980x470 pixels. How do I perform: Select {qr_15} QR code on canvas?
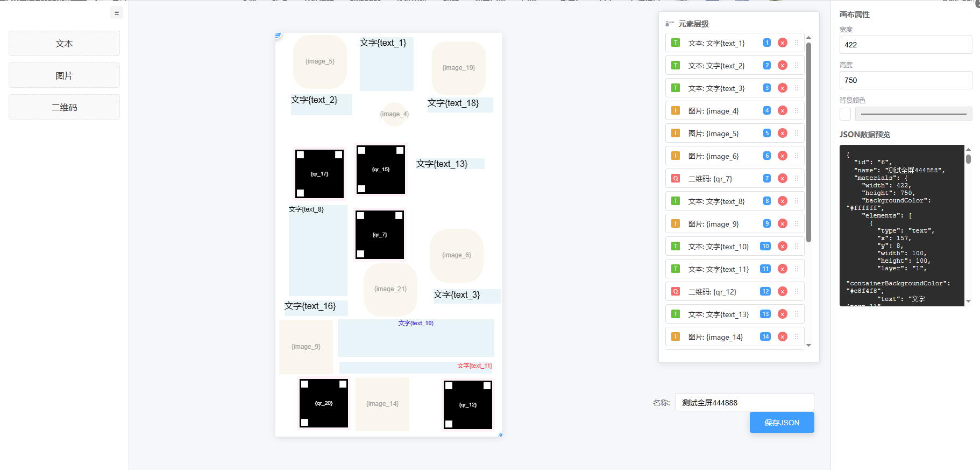[x=381, y=170]
